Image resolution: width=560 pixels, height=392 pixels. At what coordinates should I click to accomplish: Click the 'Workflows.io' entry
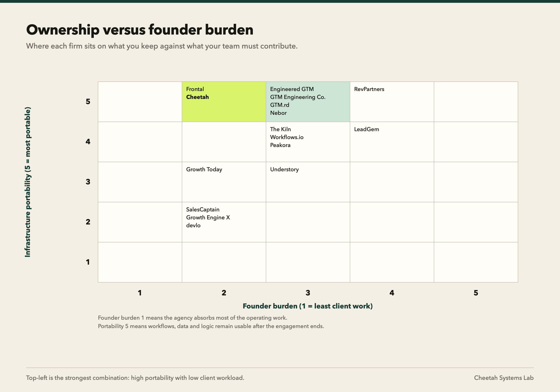[x=287, y=137]
